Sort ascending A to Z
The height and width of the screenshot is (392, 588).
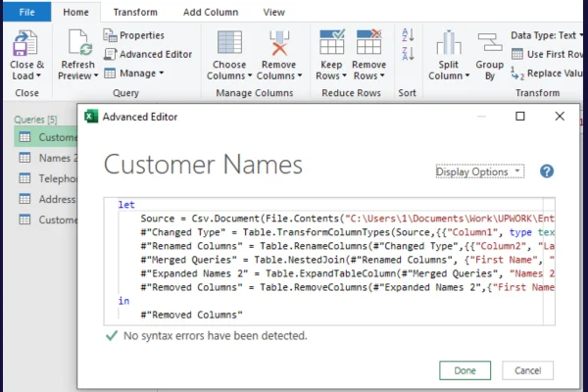pos(408,35)
